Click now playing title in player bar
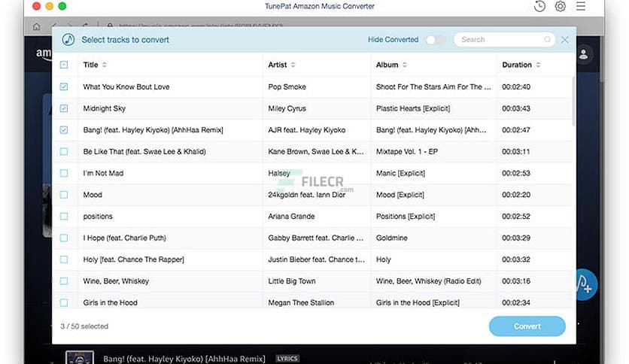This screenshot has height=364, width=629. tap(184, 359)
